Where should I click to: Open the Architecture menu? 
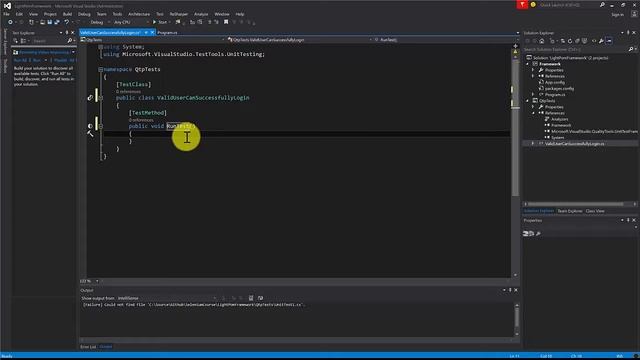[x=139, y=14]
